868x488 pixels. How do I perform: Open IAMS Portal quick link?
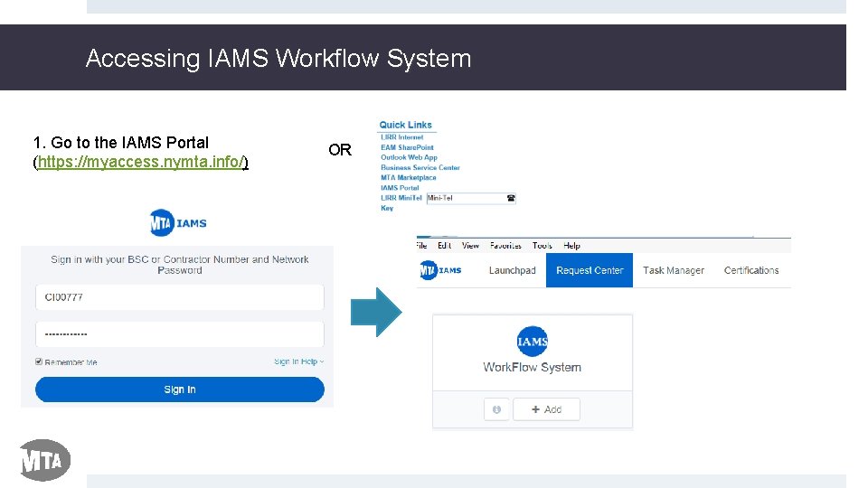[x=400, y=188]
